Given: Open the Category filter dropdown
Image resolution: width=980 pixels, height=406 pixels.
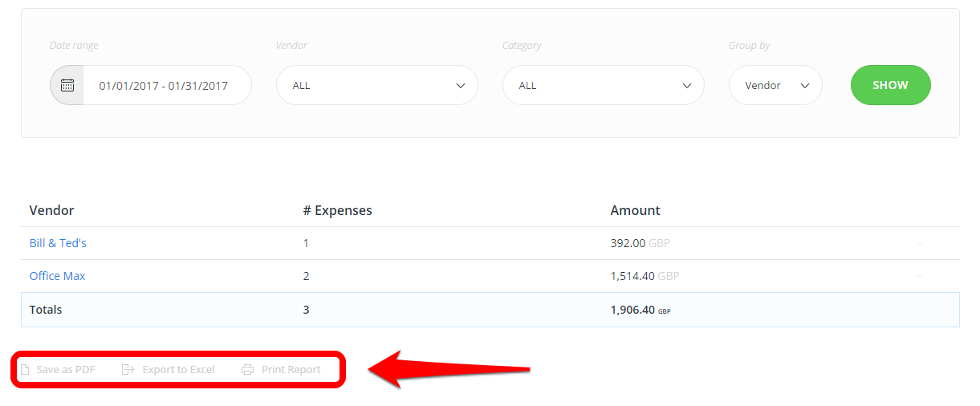Looking at the screenshot, I should tap(604, 85).
